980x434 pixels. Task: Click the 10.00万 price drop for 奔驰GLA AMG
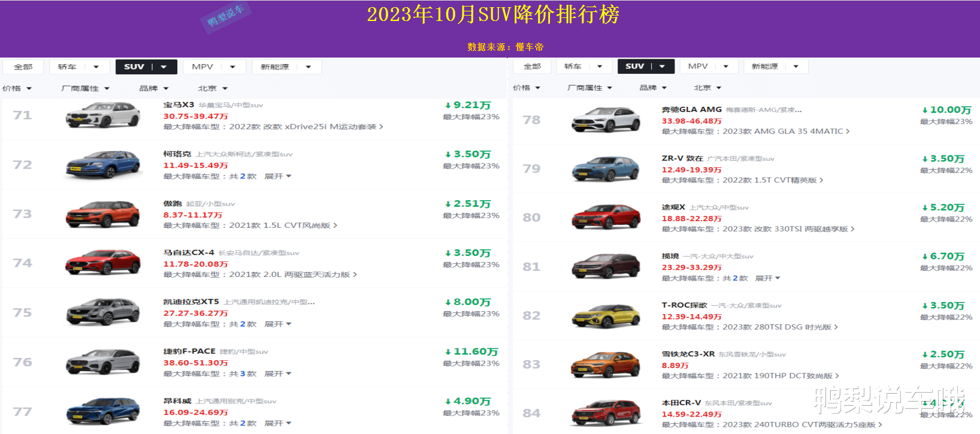point(946,110)
